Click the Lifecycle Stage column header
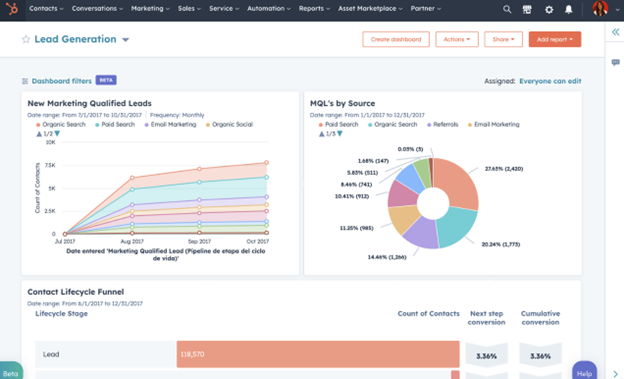The height and width of the screenshot is (379, 624). point(61,313)
